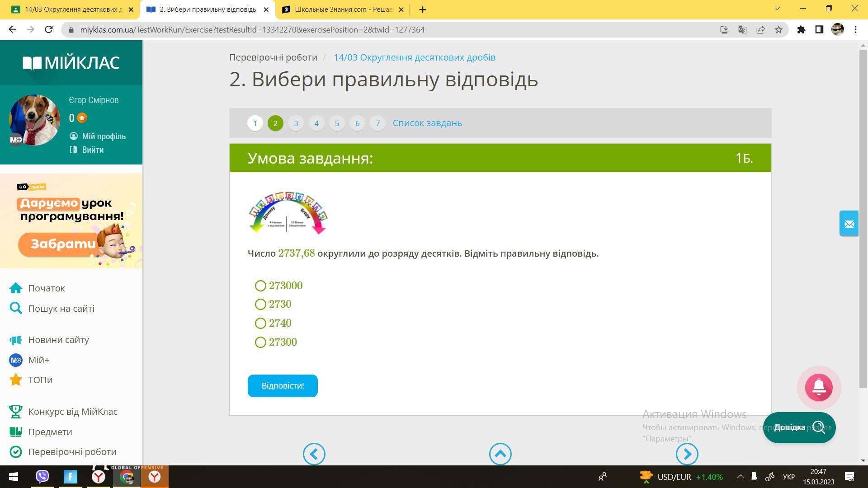The height and width of the screenshot is (488, 868).
Task: Open exercise number 3
Action: (x=296, y=123)
